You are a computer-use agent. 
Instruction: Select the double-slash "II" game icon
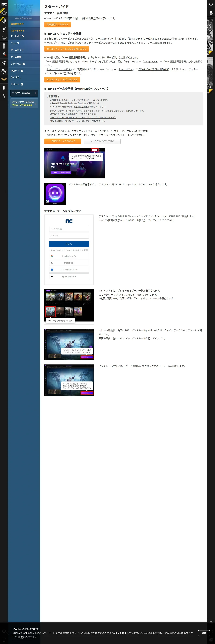4,29
